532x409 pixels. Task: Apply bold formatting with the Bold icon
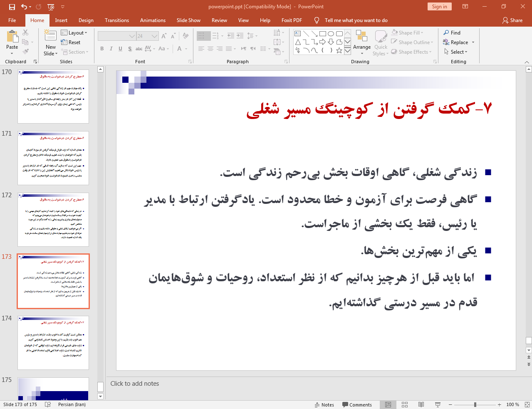tap(101, 49)
